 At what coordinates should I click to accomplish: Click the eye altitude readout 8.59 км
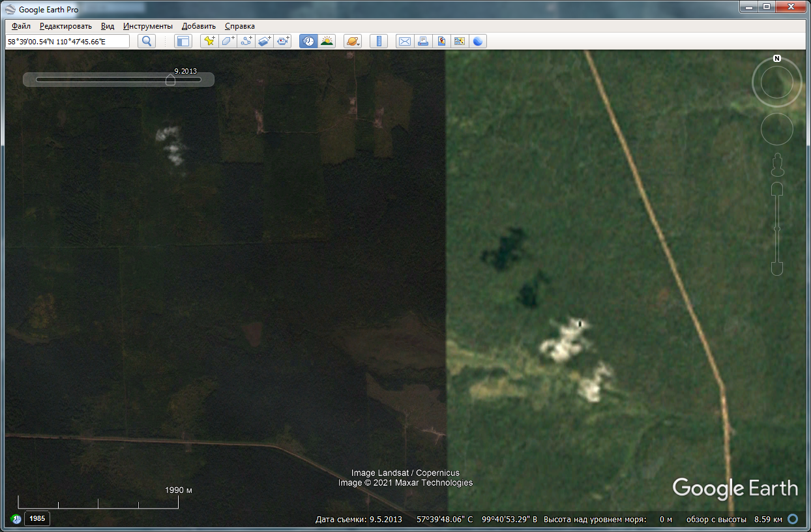coord(768,520)
